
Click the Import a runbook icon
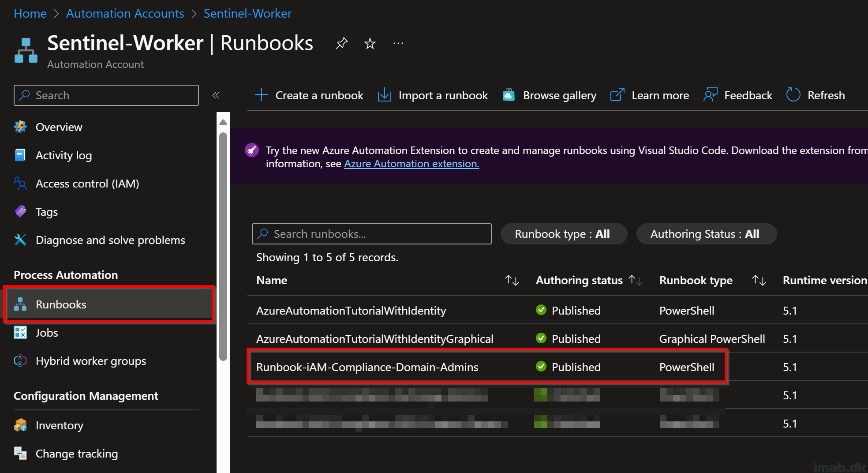[385, 95]
